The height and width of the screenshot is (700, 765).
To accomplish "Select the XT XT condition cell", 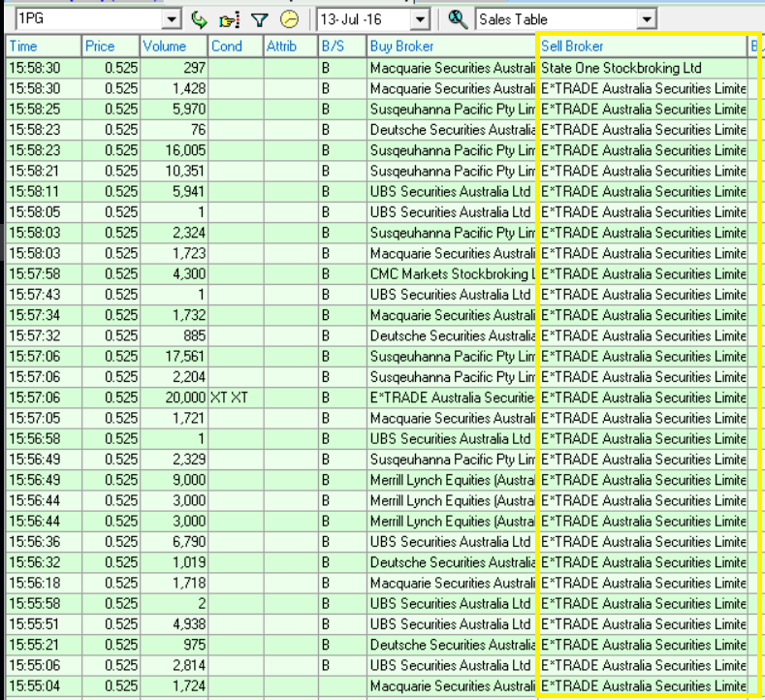I will click(x=236, y=398).
